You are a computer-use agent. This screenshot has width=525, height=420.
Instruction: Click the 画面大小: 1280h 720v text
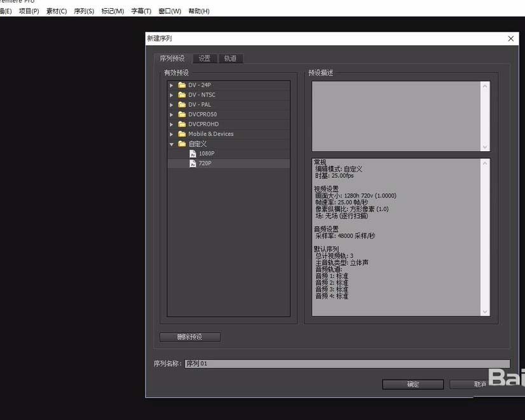pyautogui.click(x=355, y=196)
